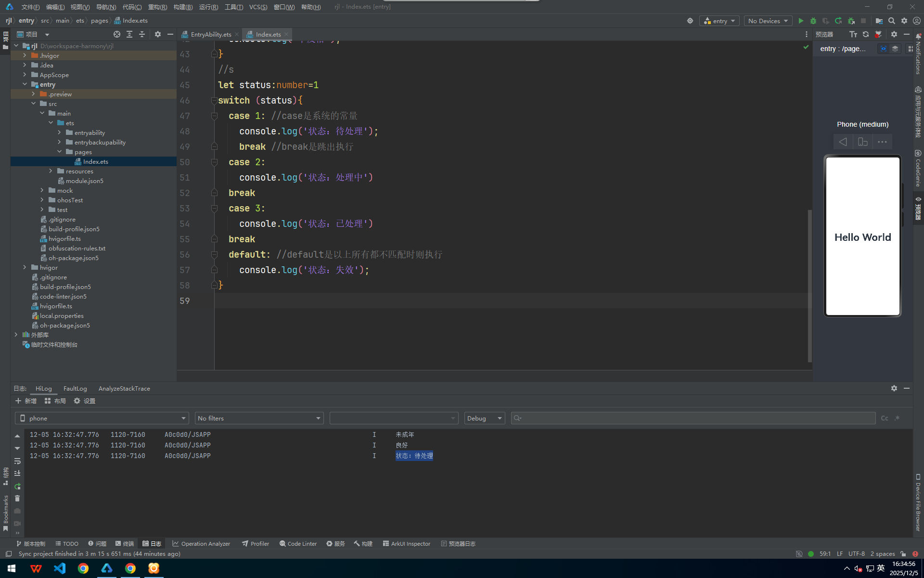Open the Debug log level dropdown
The height and width of the screenshot is (578, 924).
(484, 418)
